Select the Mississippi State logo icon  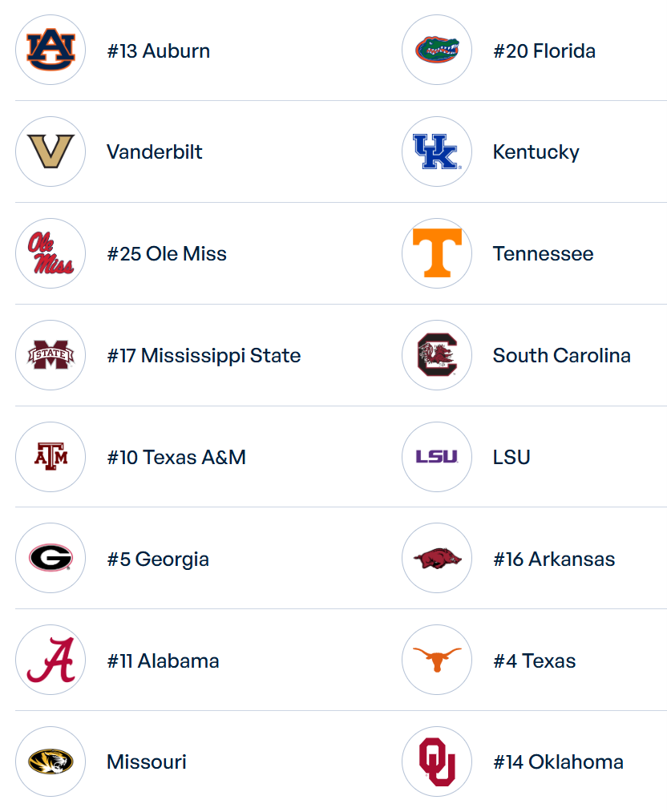tap(51, 355)
